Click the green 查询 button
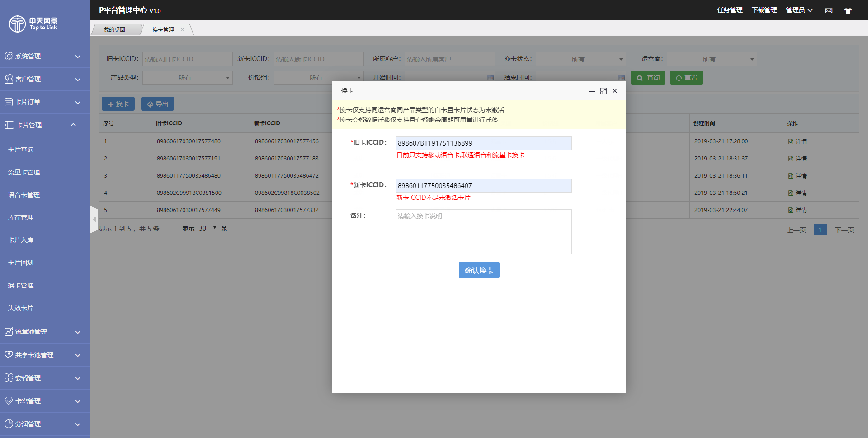The height and width of the screenshot is (438, 868). tap(648, 78)
